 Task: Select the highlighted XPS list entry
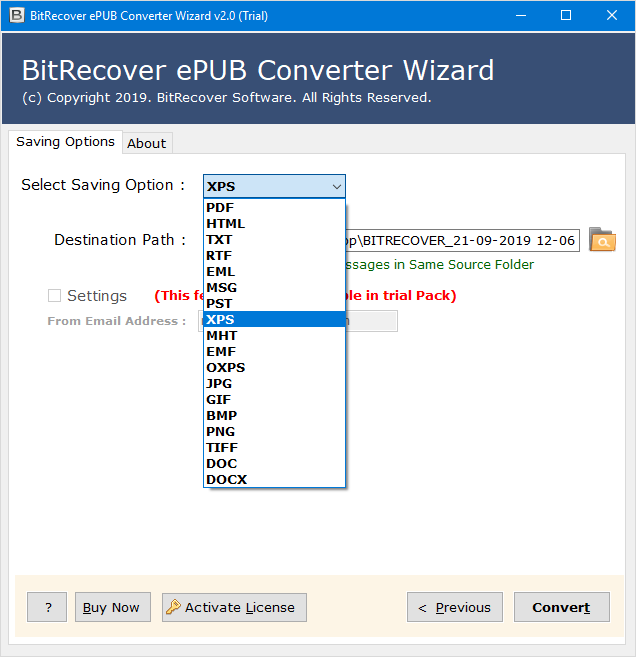tap(274, 319)
